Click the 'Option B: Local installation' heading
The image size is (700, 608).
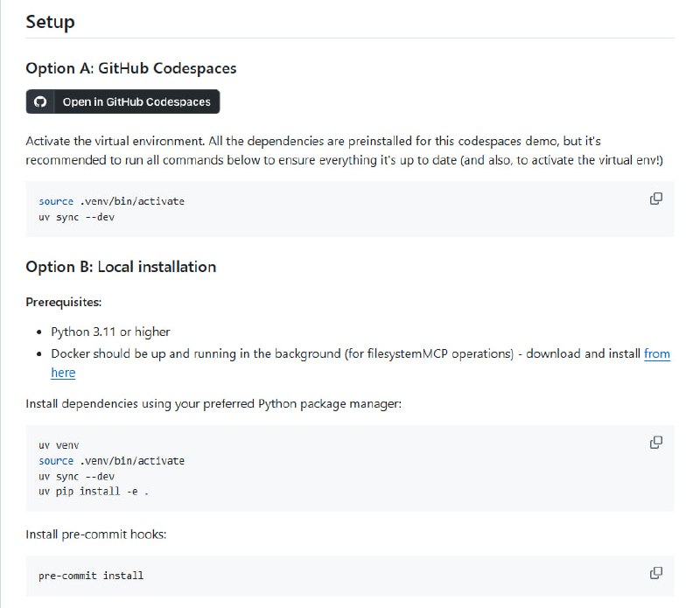(x=121, y=267)
